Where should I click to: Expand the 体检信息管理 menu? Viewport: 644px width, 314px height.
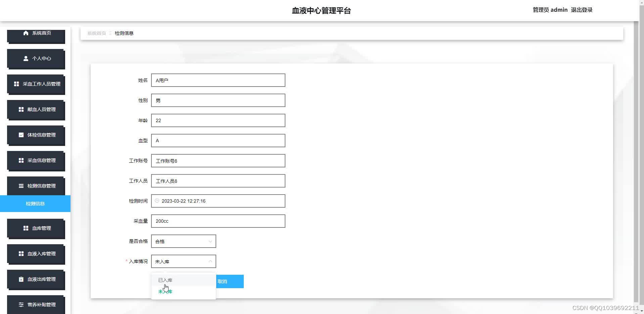(36, 135)
